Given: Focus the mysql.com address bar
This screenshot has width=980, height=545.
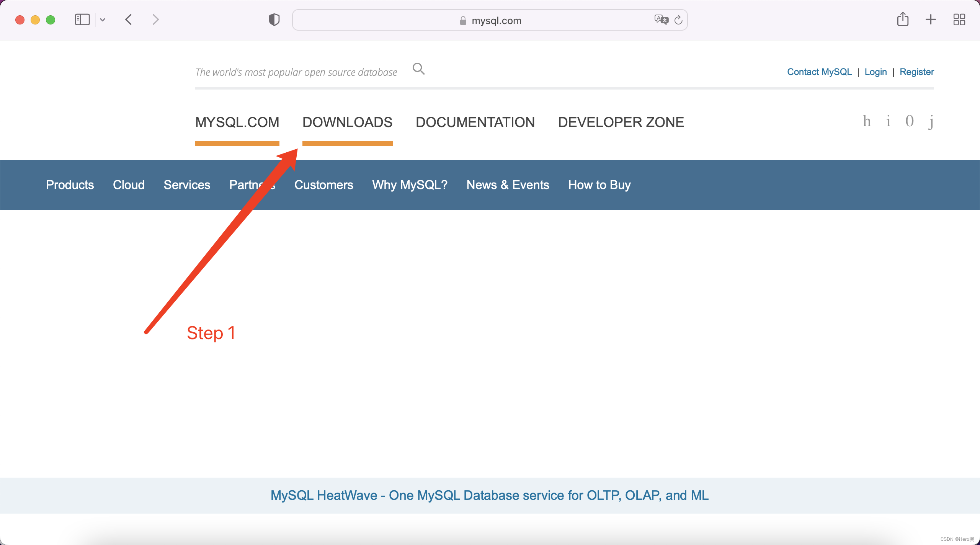Looking at the screenshot, I should [x=490, y=20].
